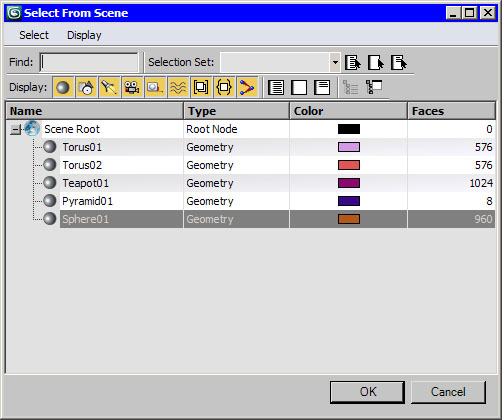Click the Select None icon
The height and width of the screenshot is (420, 502).
pyautogui.click(x=376, y=62)
